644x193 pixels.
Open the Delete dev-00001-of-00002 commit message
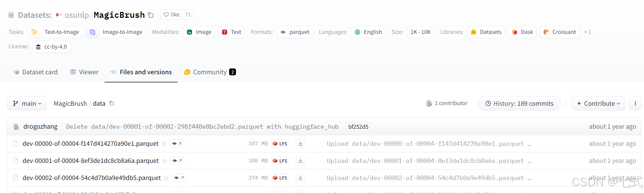(x=202, y=127)
